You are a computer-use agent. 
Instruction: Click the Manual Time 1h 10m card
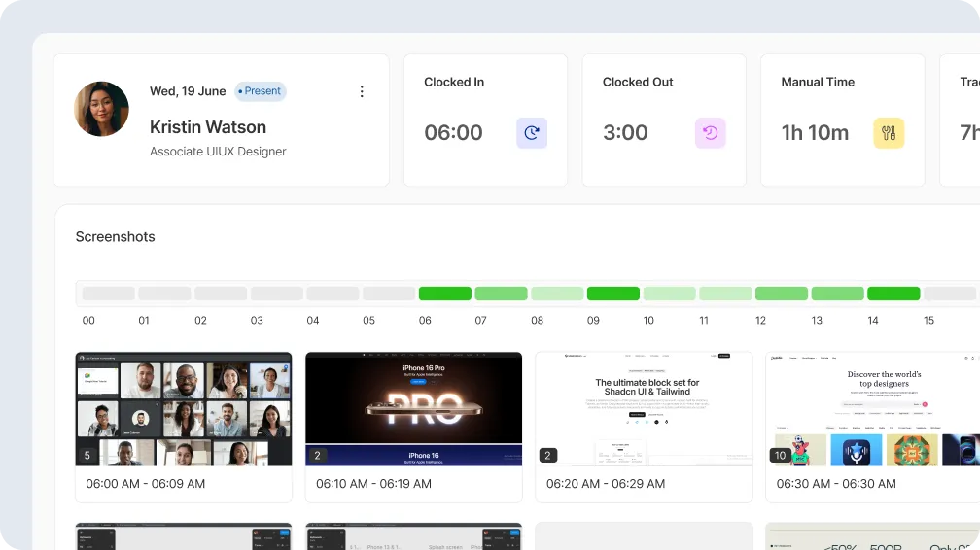tap(842, 120)
